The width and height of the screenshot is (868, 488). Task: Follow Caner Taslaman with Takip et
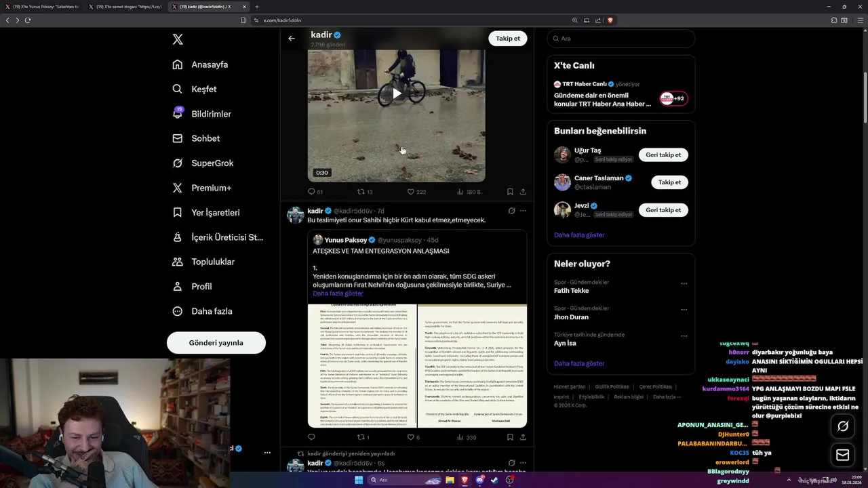coord(669,182)
